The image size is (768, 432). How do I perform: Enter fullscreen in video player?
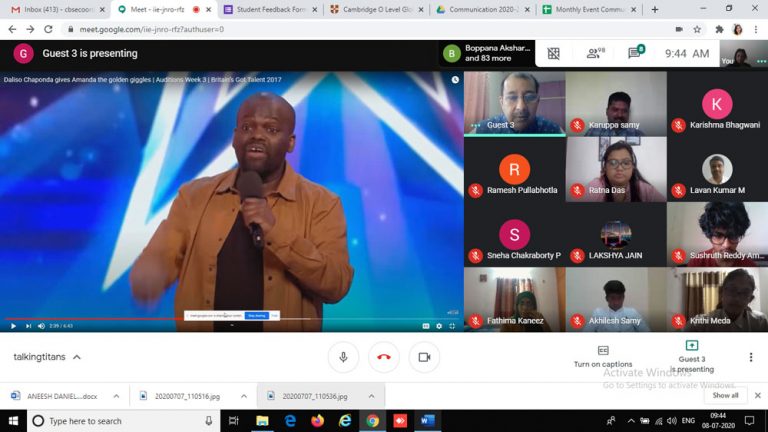[x=452, y=326]
